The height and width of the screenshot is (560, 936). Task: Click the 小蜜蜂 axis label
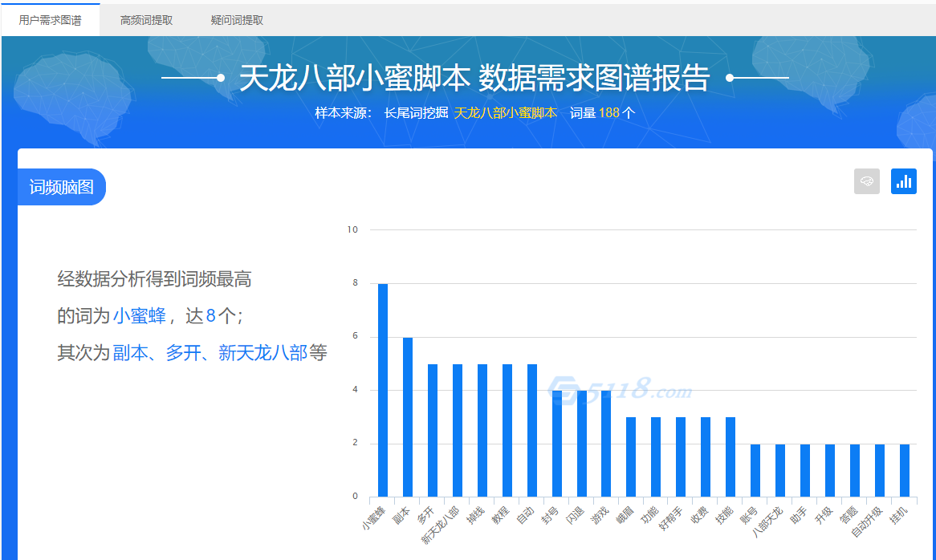click(x=374, y=517)
